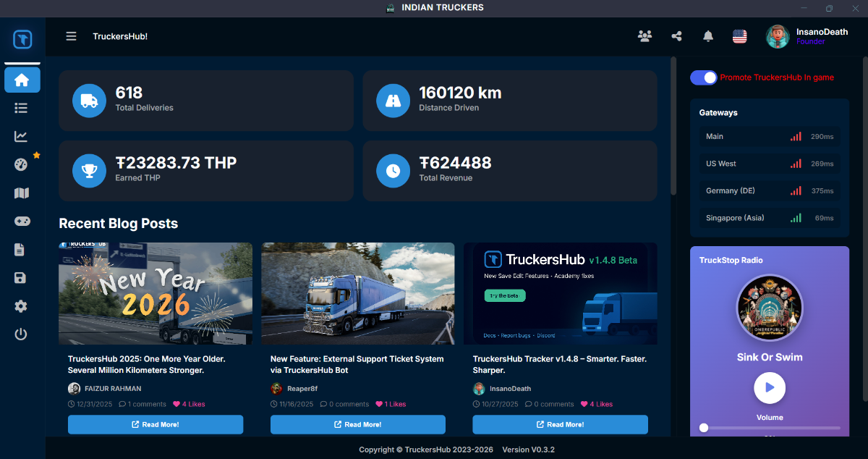This screenshot has width=868, height=459.
Task: Open the US flag language selector
Action: click(x=739, y=36)
